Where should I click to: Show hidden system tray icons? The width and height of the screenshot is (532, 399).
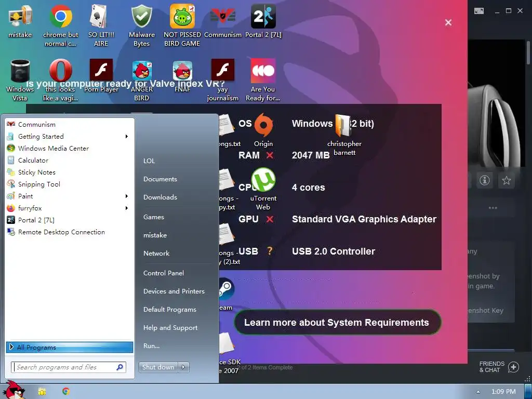(478, 392)
